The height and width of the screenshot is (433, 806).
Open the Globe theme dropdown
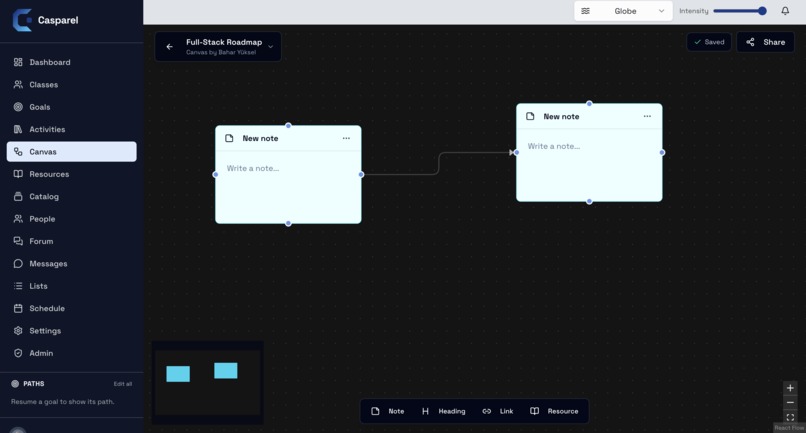coord(623,11)
